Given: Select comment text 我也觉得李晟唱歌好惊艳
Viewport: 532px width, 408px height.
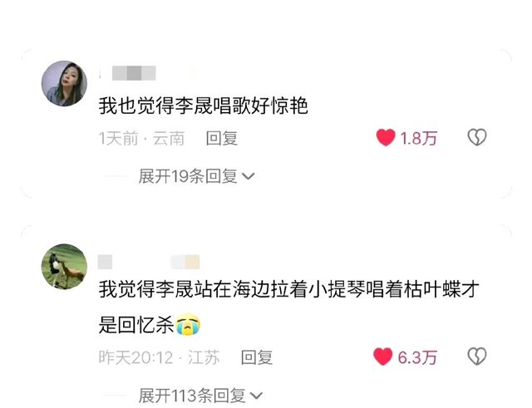Looking at the screenshot, I should (x=203, y=106).
